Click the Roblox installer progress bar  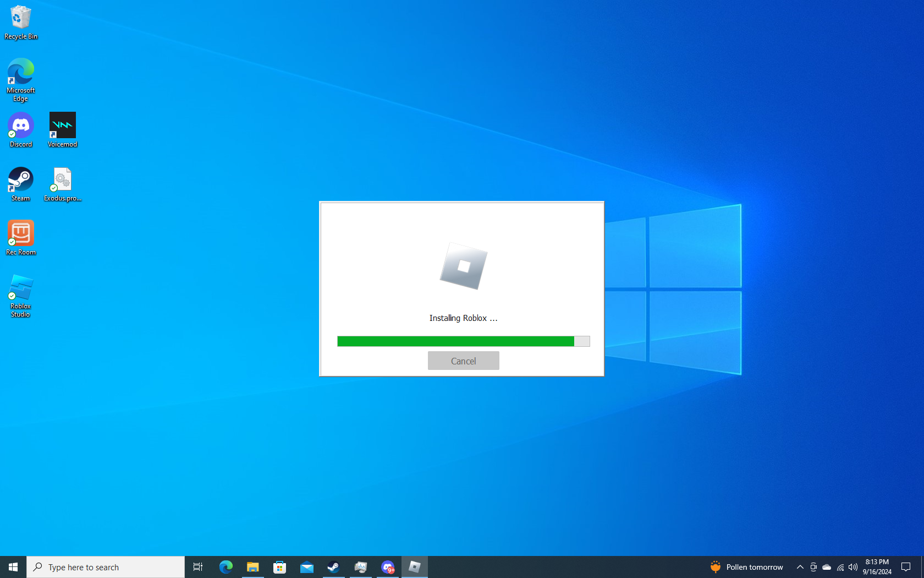point(464,341)
